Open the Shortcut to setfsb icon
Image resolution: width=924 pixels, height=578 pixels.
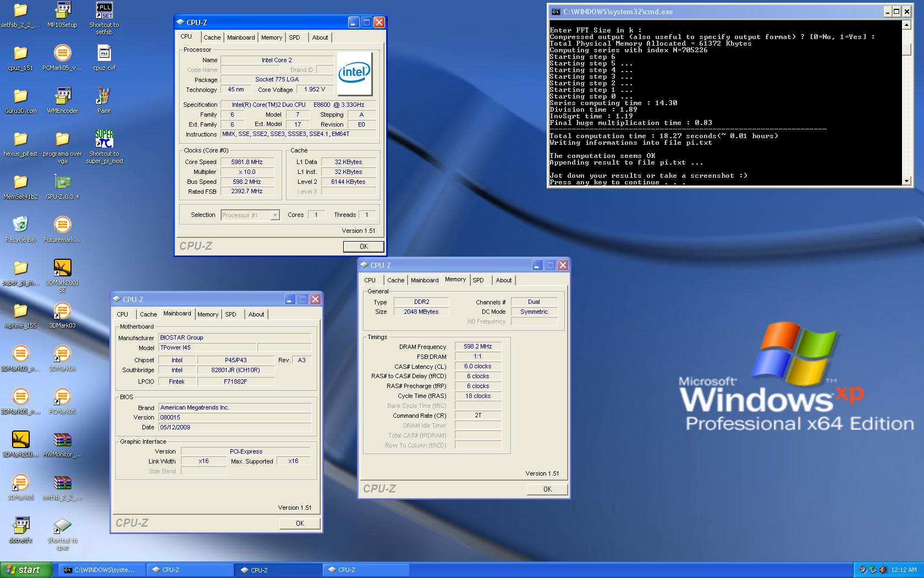click(104, 10)
